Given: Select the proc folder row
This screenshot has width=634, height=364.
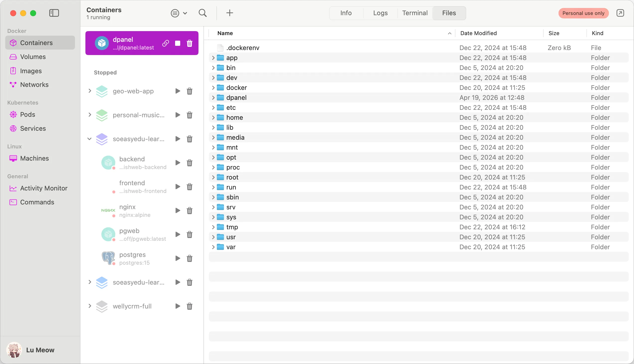Looking at the screenshot, I should [419, 167].
